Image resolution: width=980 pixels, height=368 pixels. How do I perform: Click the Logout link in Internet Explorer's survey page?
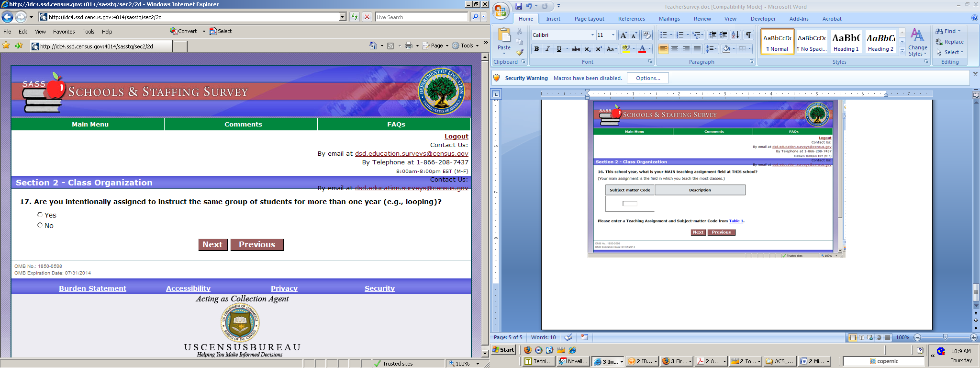[457, 137]
